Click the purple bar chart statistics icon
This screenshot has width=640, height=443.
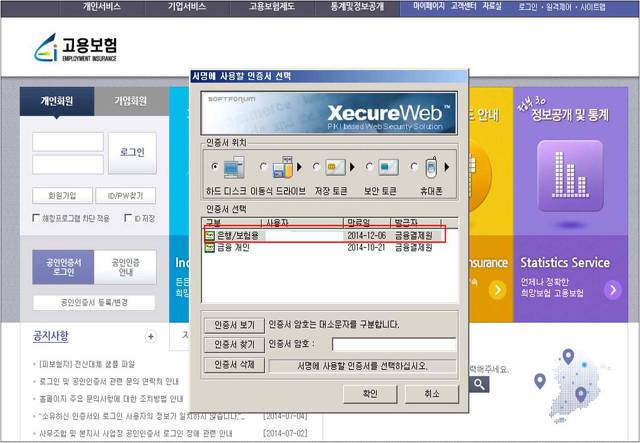pos(570,176)
